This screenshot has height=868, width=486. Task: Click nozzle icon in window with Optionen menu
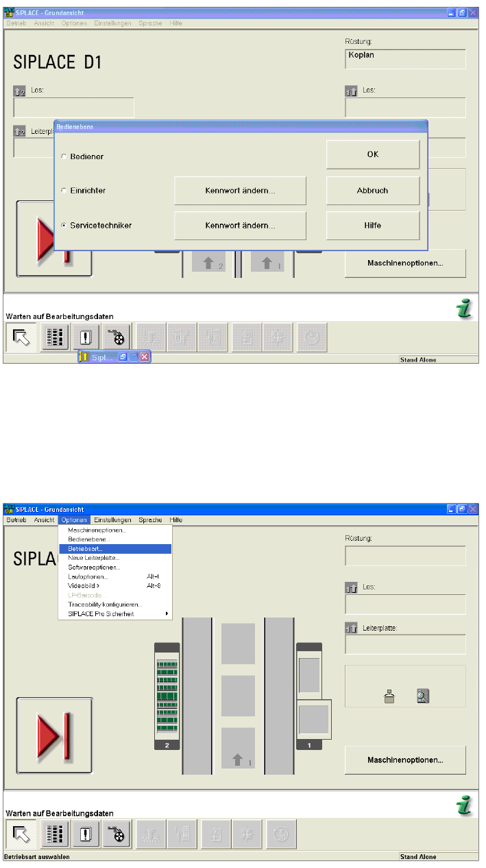(x=389, y=696)
